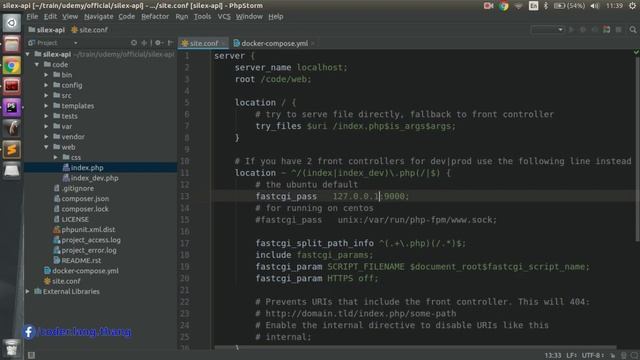Image resolution: width=640 pixels, height=360 pixels.
Task: Open Project view selector dropdown
Action: coord(76,43)
